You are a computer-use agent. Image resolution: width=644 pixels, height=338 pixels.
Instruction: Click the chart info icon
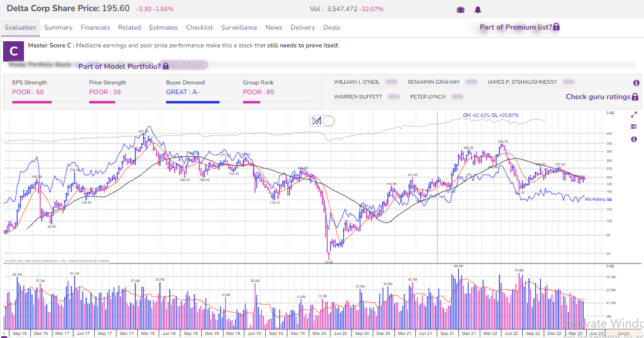pos(634,139)
